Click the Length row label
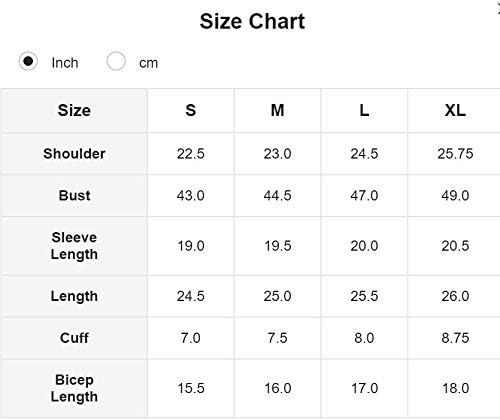The image size is (500, 420). coord(74,296)
